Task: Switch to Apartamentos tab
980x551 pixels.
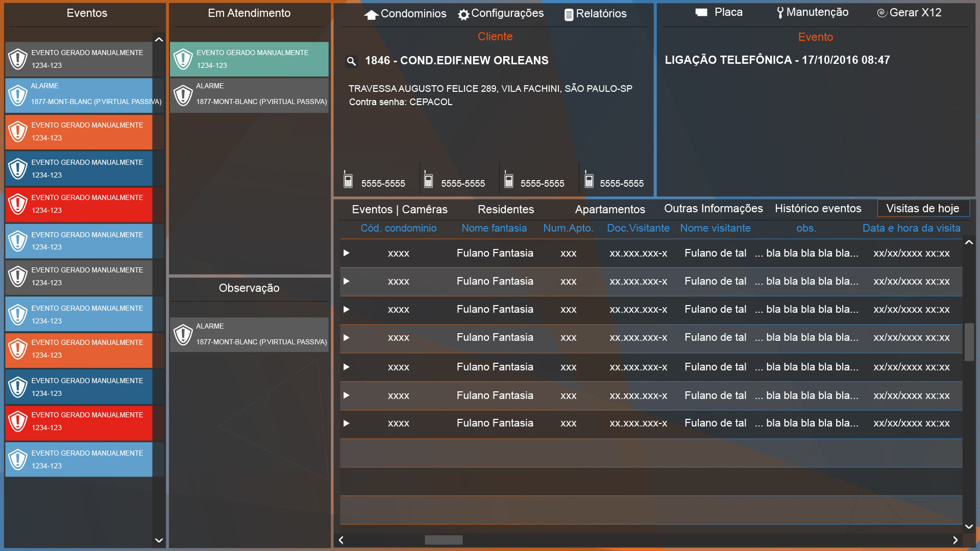Action: click(x=610, y=209)
